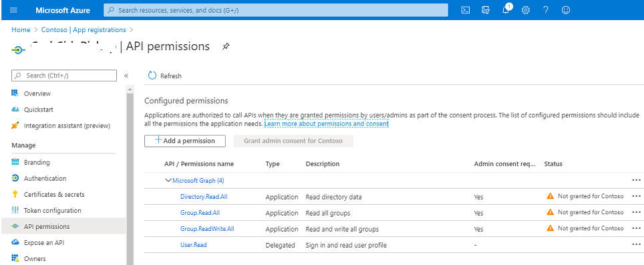
Task: Open Expose an API
Action: tap(44, 242)
